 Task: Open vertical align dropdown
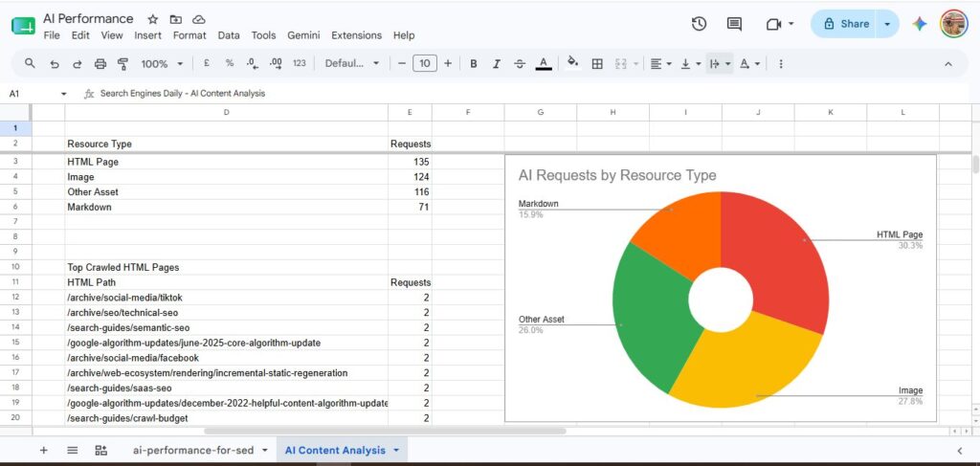point(690,64)
